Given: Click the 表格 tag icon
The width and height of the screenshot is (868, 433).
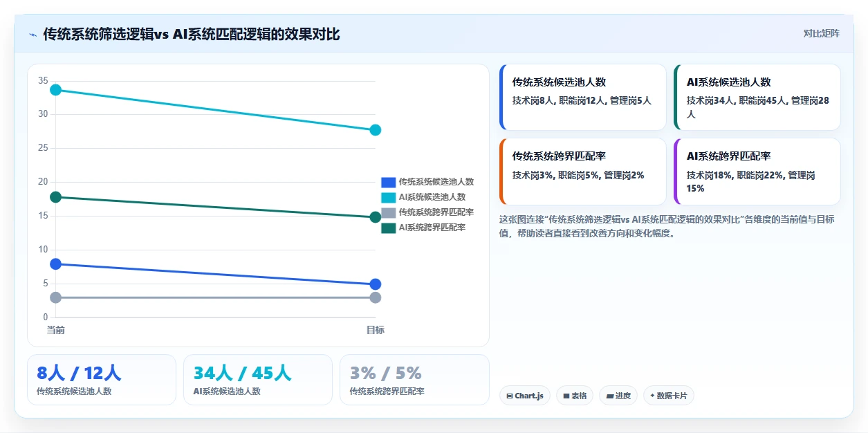Looking at the screenshot, I should (x=566, y=396).
